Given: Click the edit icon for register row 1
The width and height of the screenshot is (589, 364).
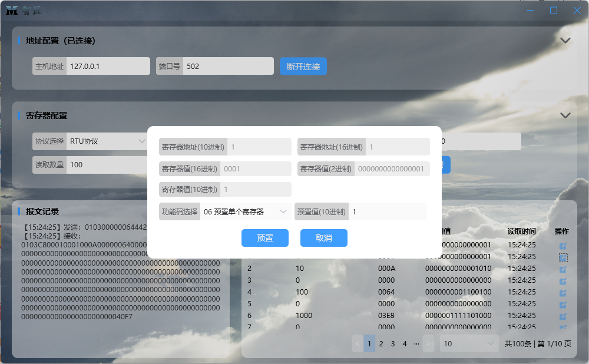Looking at the screenshot, I should click(562, 244).
